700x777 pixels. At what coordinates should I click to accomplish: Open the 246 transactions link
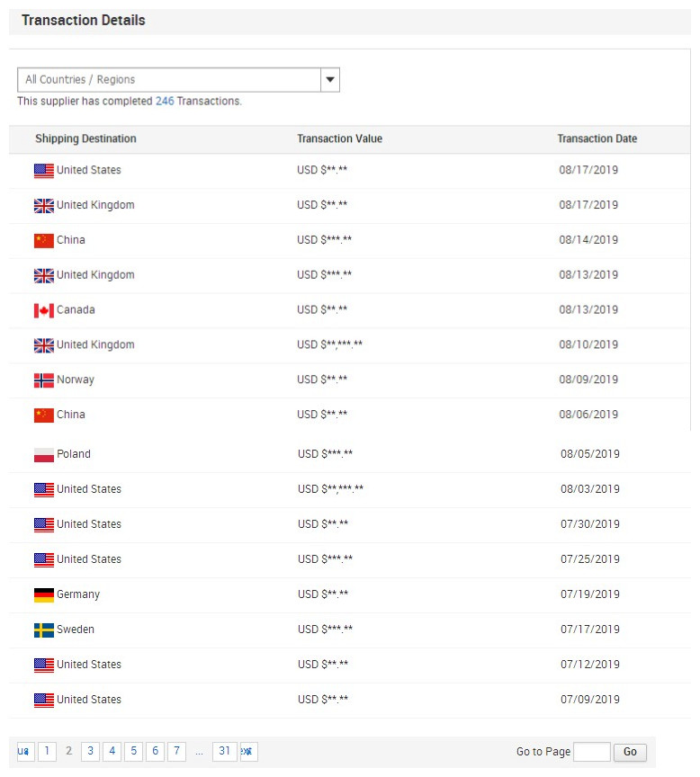point(165,101)
